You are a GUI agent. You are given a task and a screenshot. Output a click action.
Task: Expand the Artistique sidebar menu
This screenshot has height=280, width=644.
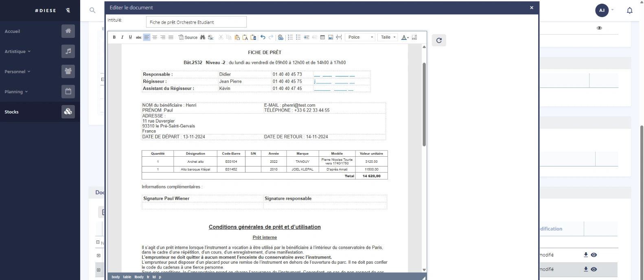pos(18,52)
